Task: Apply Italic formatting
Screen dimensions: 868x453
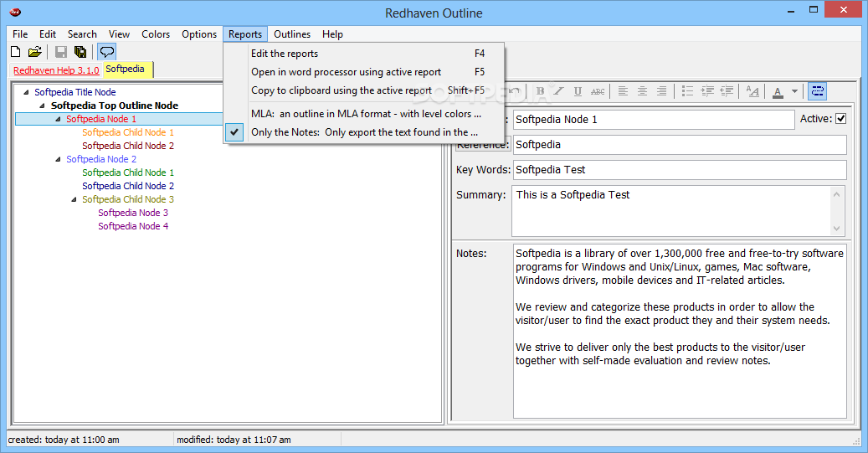Action: 559,91
